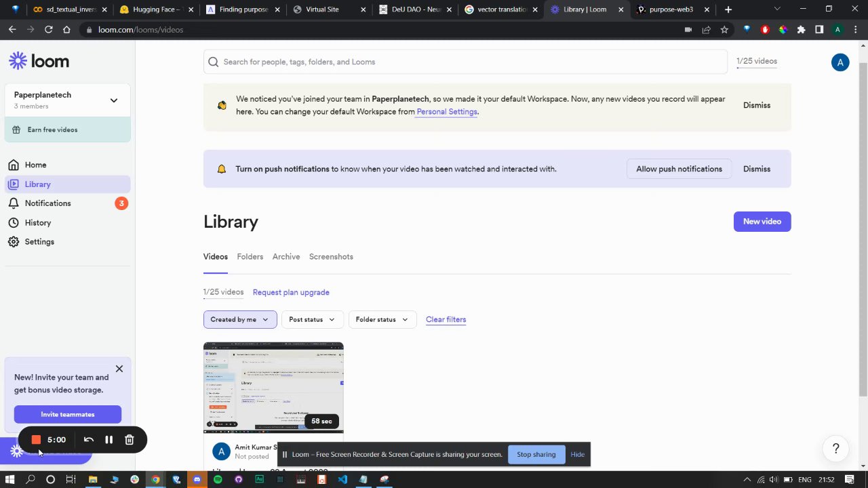
Task: Close the invite your team card
Action: pos(119,369)
